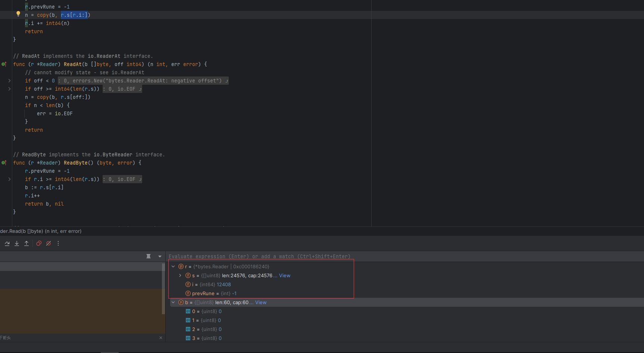Expand folded 'if r.i >= int64' block
This screenshot has height=353, width=644.
[9, 179]
